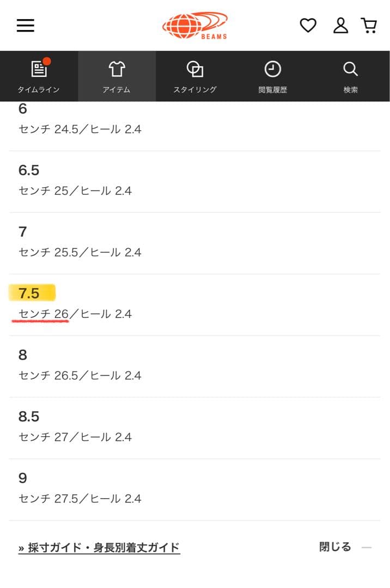Select the アイテム items tab
The height and width of the screenshot is (588, 390).
point(117,76)
